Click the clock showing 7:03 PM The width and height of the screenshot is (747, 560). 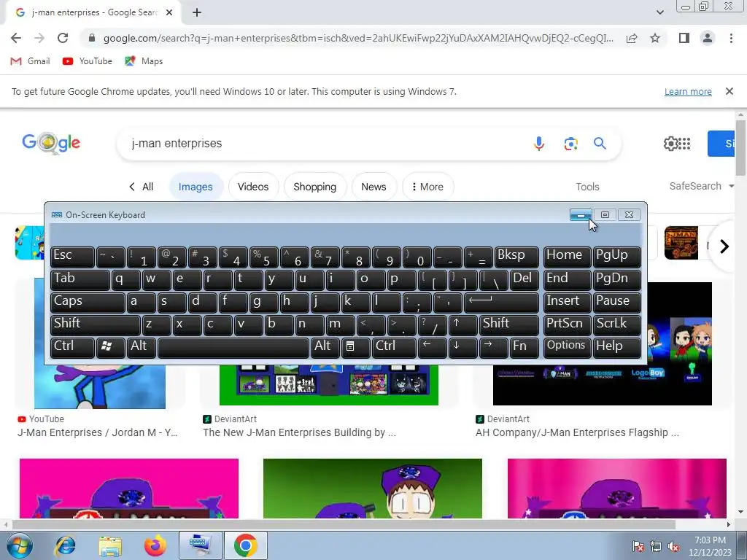pyautogui.click(x=710, y=546)
